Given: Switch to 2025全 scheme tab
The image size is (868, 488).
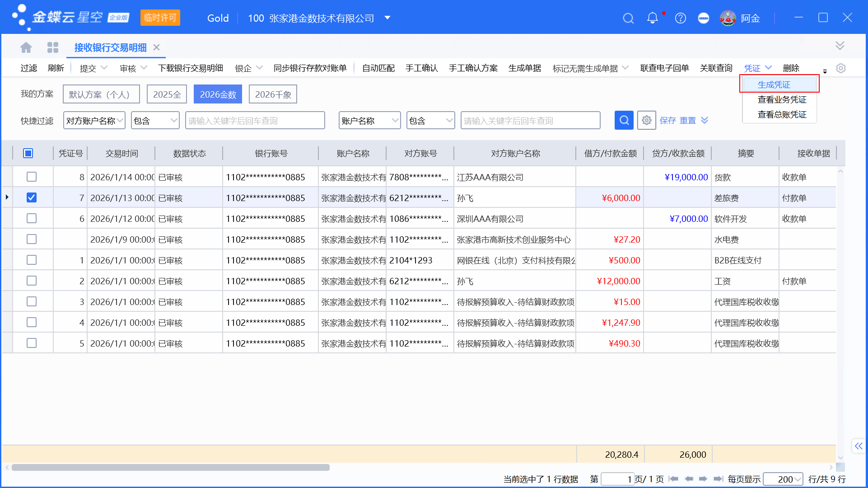Looking at the screenshot, I should [167, 94].
